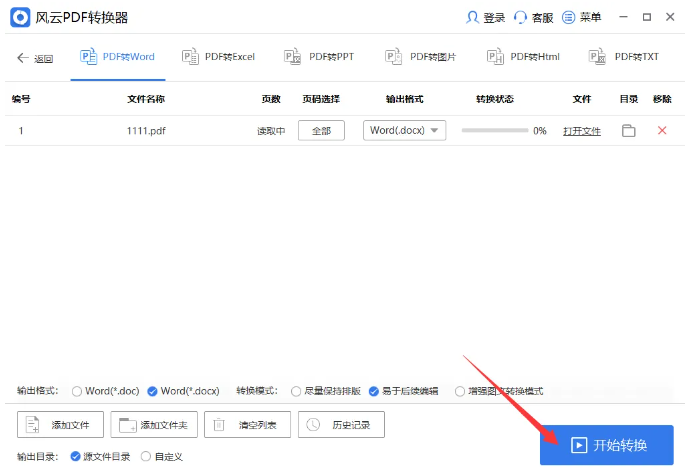Click the login user icon
The image size is (695, 471).
(473, 18)
